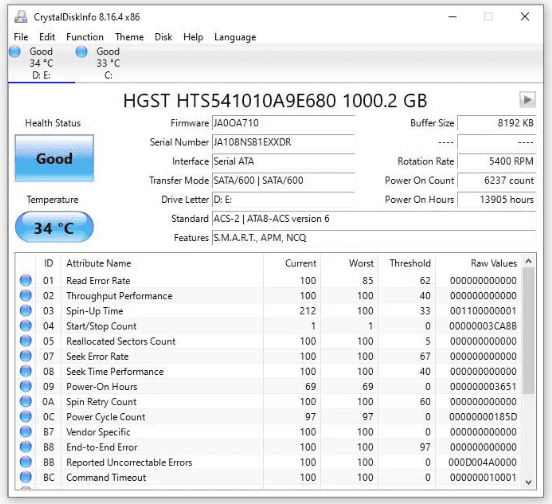
Task: Select the D: E: disk status orb
Action: point(15,52)
